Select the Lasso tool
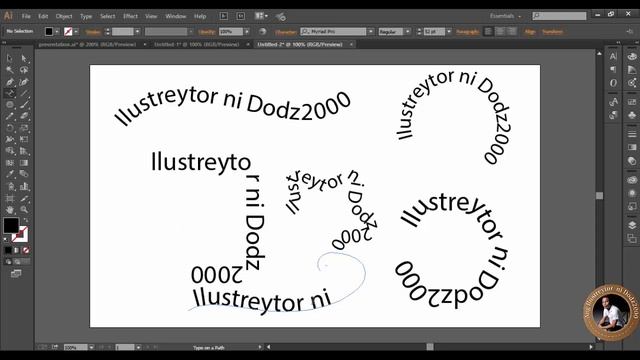This screenshot has width=640, height=360. click(24, 70)
